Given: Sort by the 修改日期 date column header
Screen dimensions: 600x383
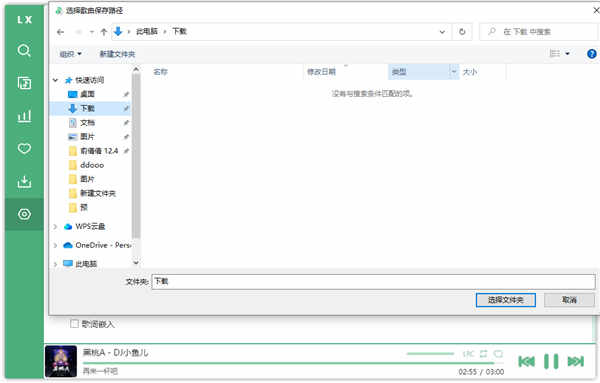Looking at the screenshot, I should [321, 72].
